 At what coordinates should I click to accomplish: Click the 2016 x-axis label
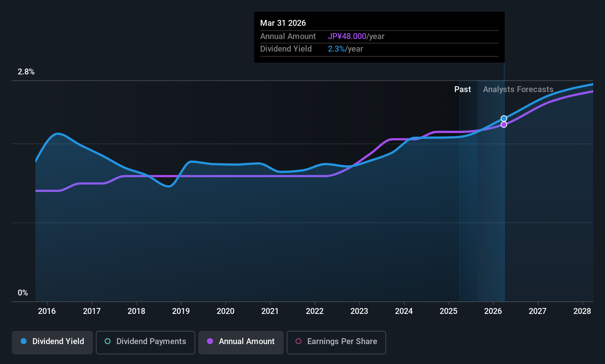47,311
